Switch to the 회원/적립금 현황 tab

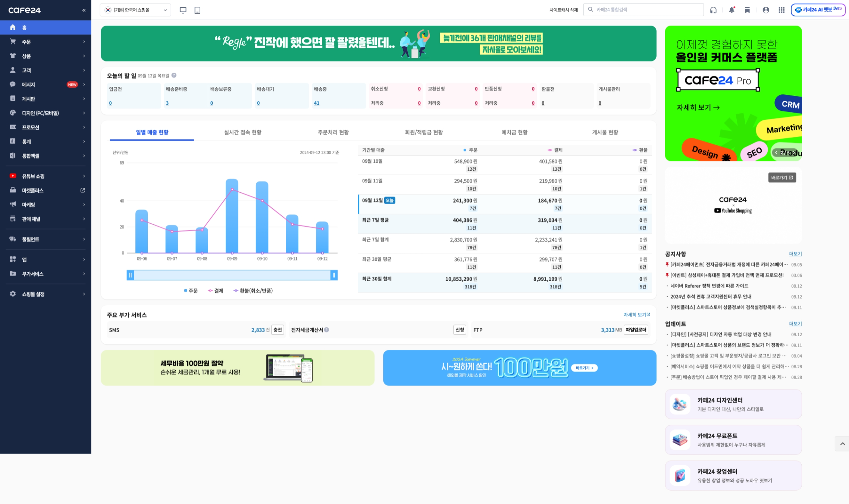pos(424,132)
